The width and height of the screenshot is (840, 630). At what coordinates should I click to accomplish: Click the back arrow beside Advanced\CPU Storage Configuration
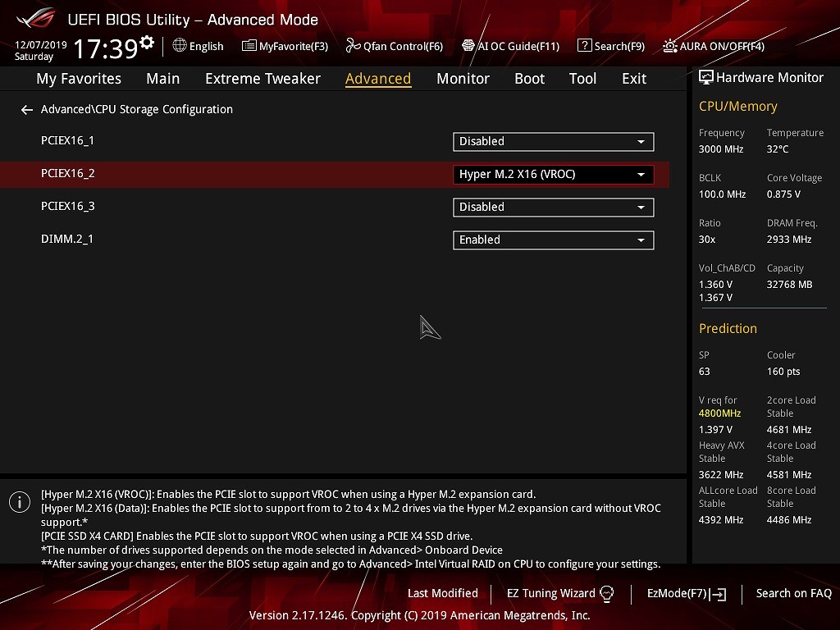[x=27, y=110]
